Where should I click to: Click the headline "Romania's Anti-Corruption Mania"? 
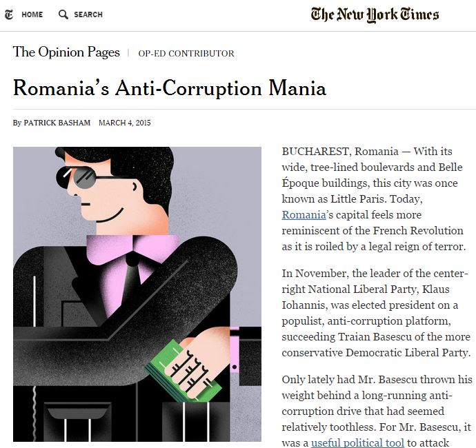coord(169,88)
